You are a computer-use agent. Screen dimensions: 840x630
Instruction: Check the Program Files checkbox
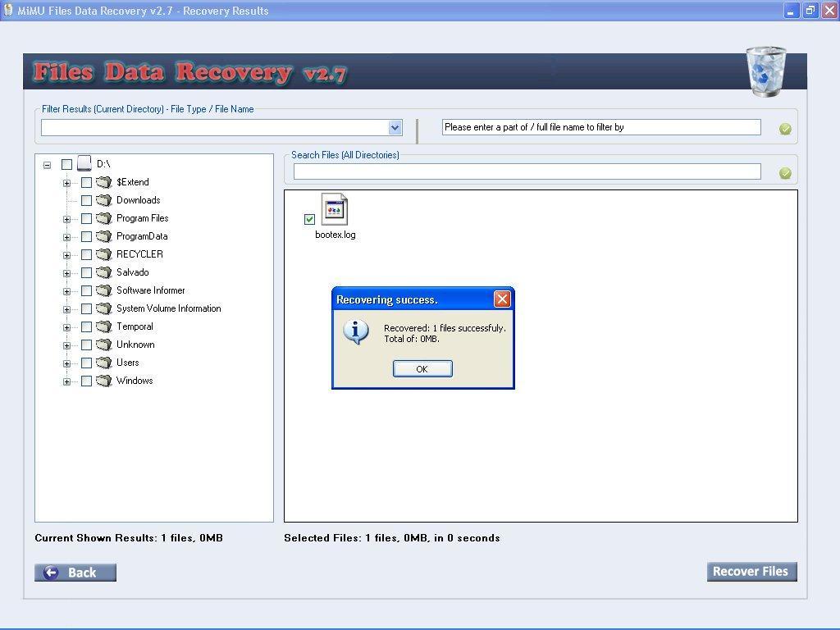(86, 218)
